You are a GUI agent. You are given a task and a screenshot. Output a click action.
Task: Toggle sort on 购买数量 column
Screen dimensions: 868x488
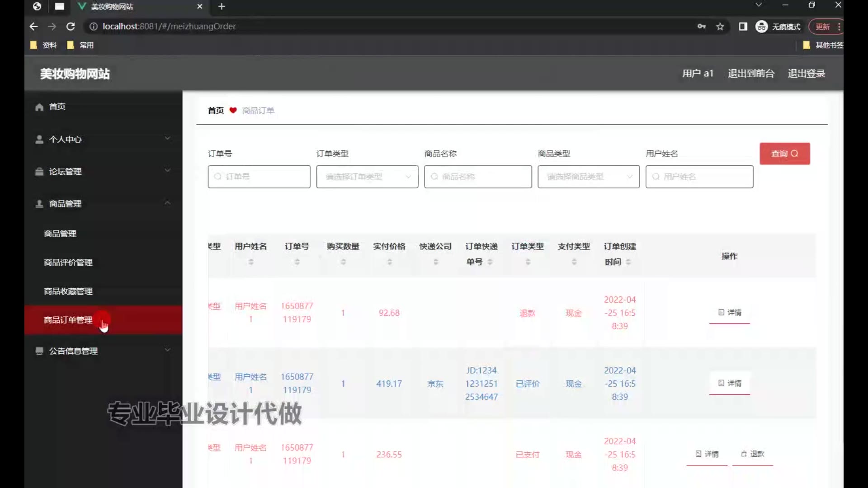(343, 262)
